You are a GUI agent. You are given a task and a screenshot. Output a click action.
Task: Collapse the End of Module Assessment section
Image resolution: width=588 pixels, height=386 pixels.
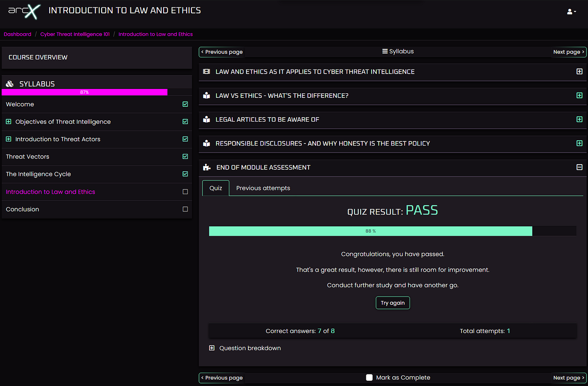(x=580, y=167)
